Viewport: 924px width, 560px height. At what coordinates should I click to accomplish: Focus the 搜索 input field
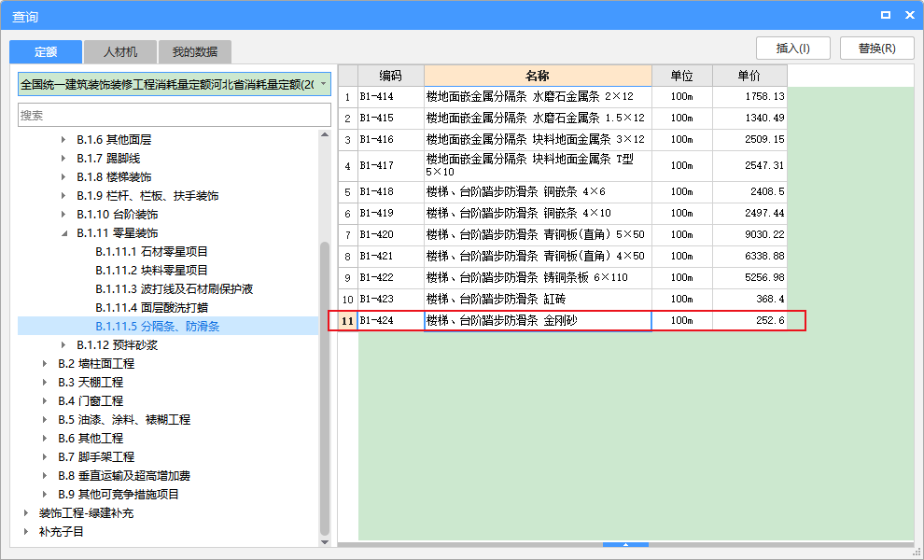tap(175, 115)
